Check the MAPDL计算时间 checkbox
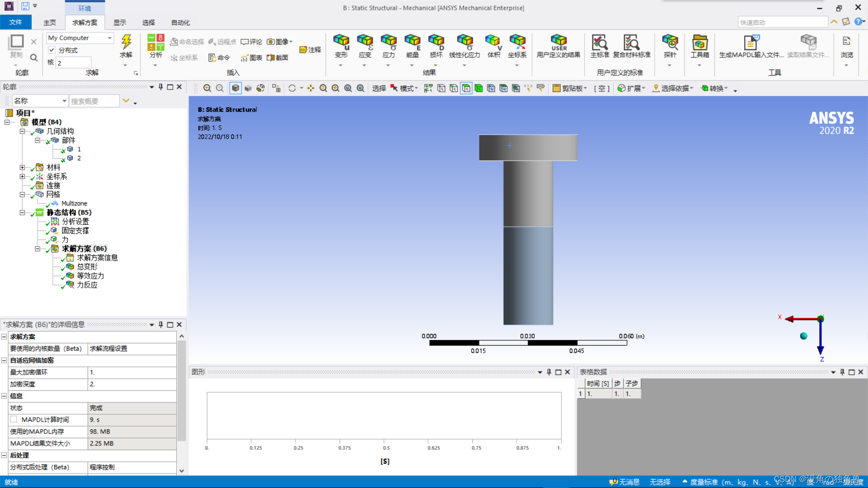The width and height of the screenshot is (868, 488). coord(14,419)
